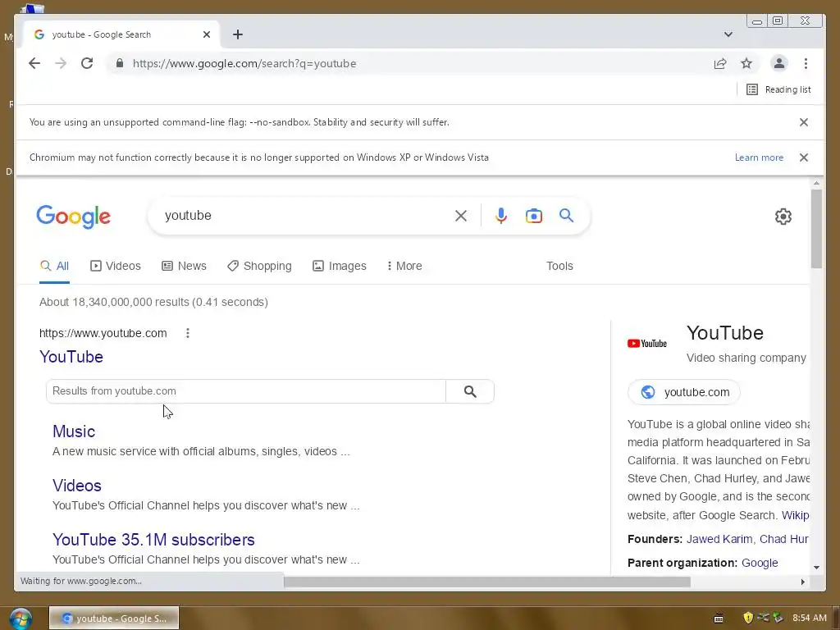Click the https://www.youtube.com result URL
The width and height of the screenshot is (840, 630).
point(103,333)
